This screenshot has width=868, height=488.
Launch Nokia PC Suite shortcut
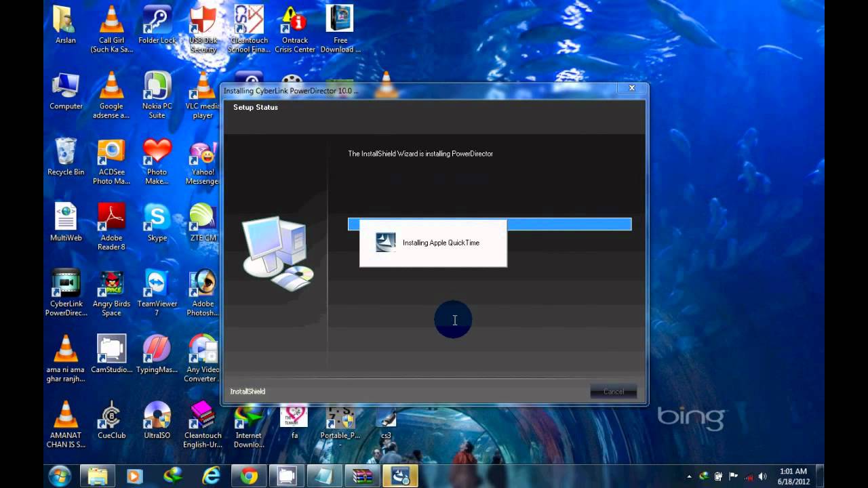point(157,95)
